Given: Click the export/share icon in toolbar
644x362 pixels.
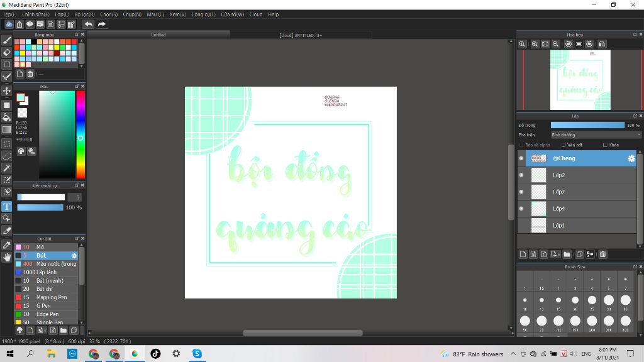Looking at the screenshot, I should (x=19, y=25).
